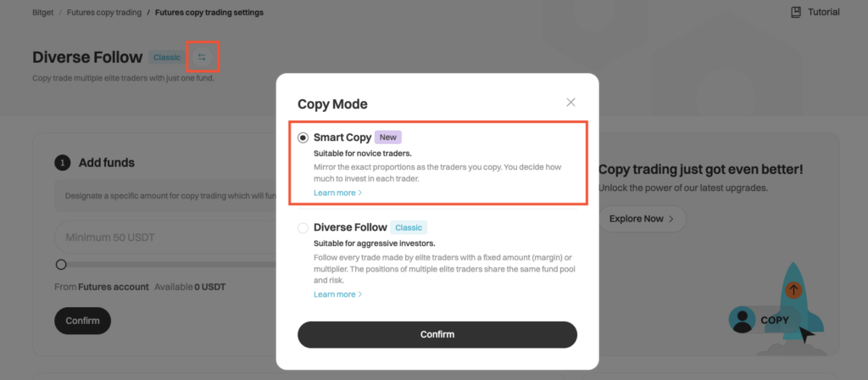The height and width of the screenshot is (380, 868).
Task: Select the Diverse Follow radio button
Action: [303, 228]
